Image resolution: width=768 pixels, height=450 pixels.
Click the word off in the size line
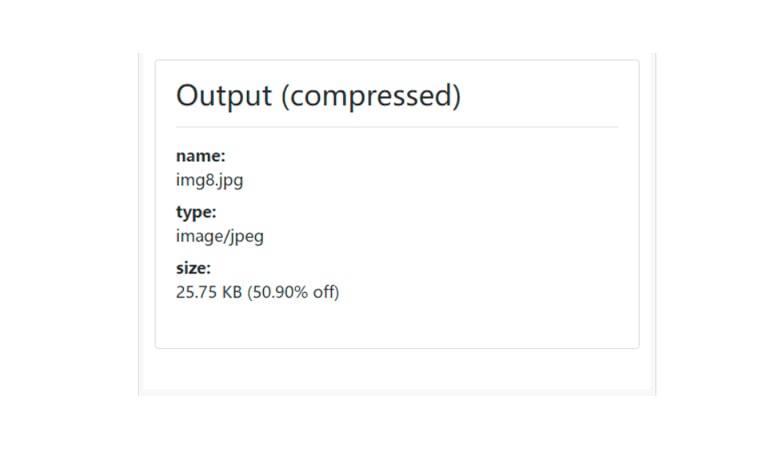click(x=324, y=292)
